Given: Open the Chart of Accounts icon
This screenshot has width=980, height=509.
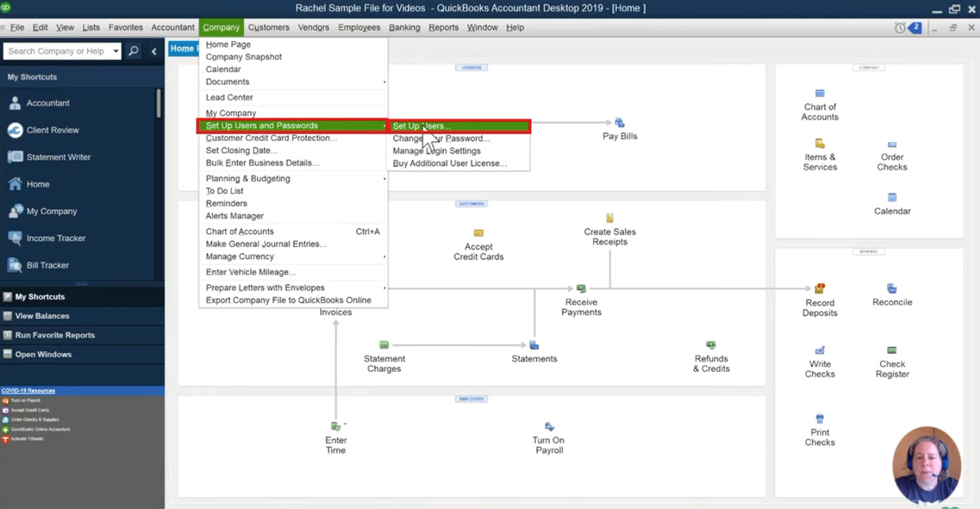Looking at the screenshot, I should point(820,93).
